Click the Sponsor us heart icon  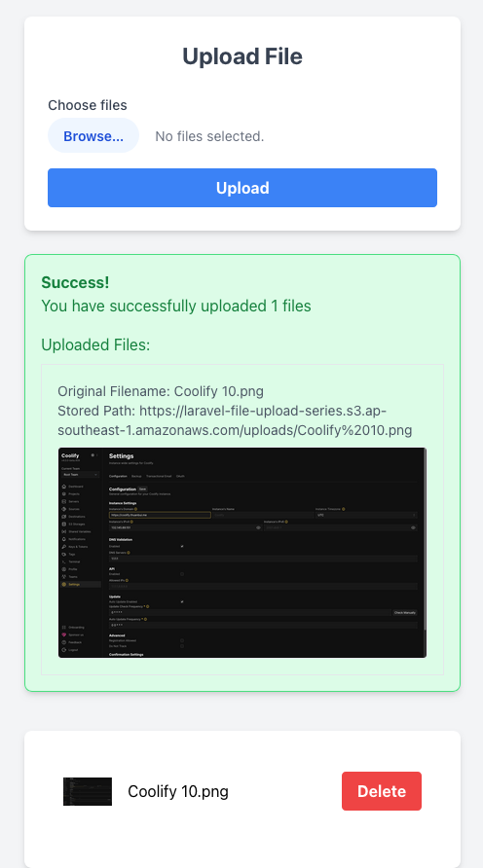click(x=64, y=634)
